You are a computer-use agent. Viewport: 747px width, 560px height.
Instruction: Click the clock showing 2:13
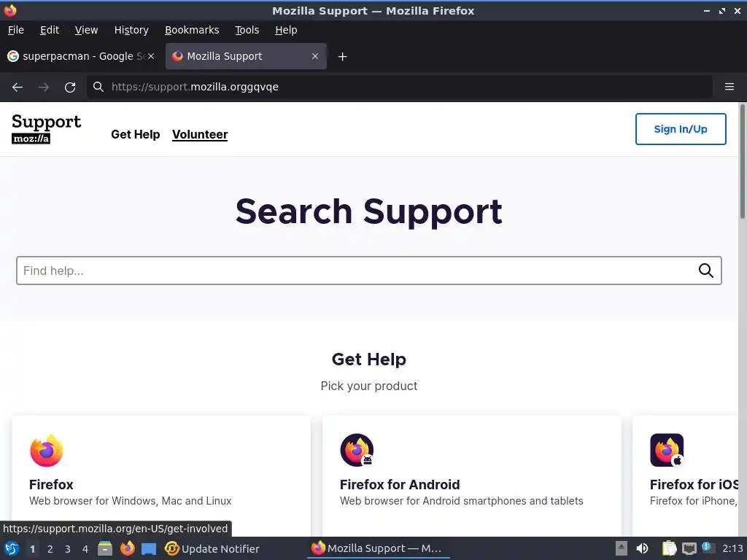(x=732, y=548)
